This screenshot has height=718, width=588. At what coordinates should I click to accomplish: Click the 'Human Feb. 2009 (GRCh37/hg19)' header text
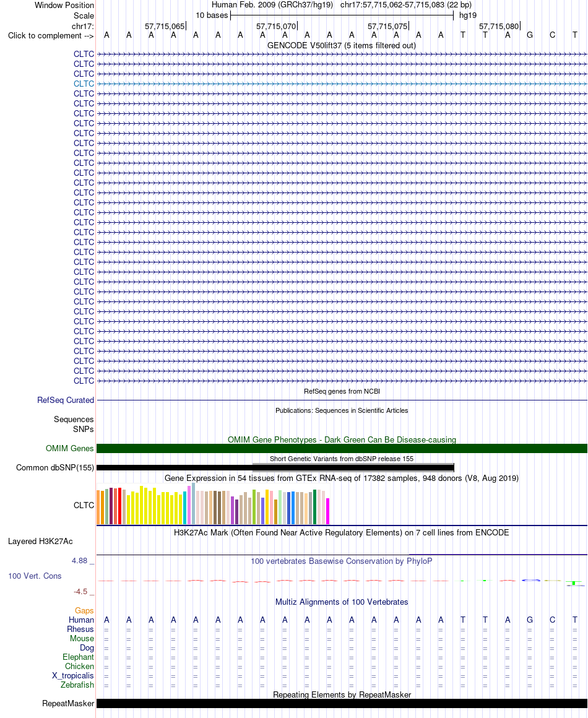(272, 5)
